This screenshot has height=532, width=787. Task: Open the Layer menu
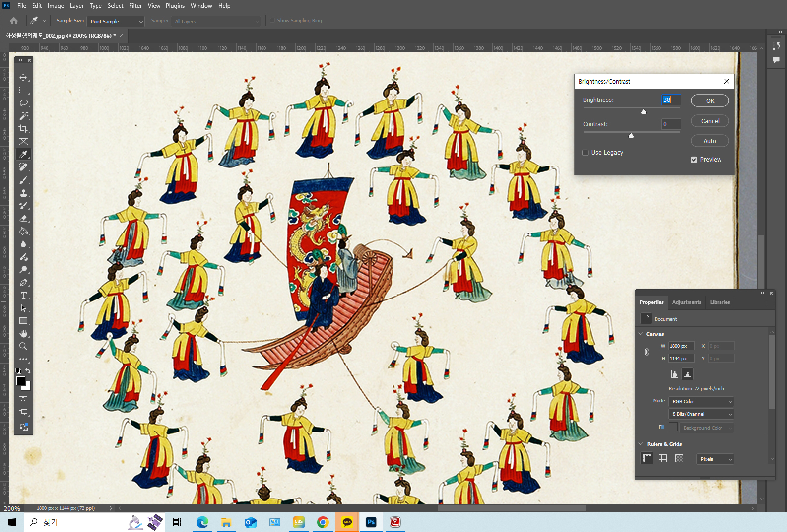tap(76, 6)
